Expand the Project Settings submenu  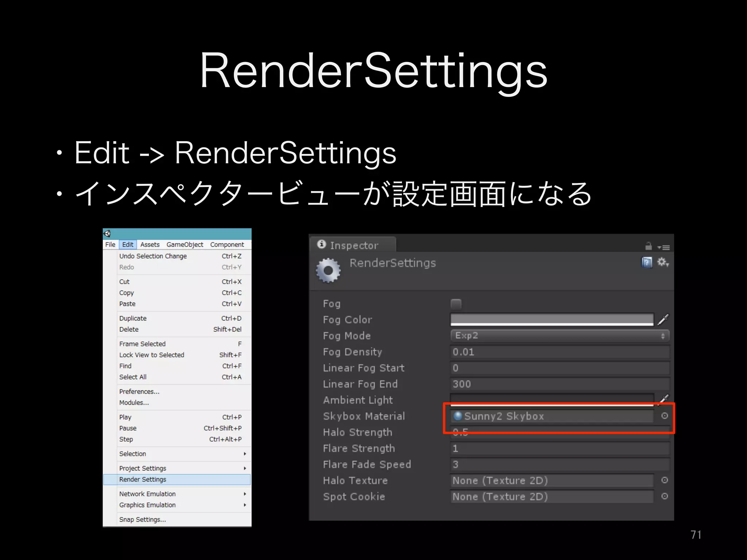tap(185, 468)
